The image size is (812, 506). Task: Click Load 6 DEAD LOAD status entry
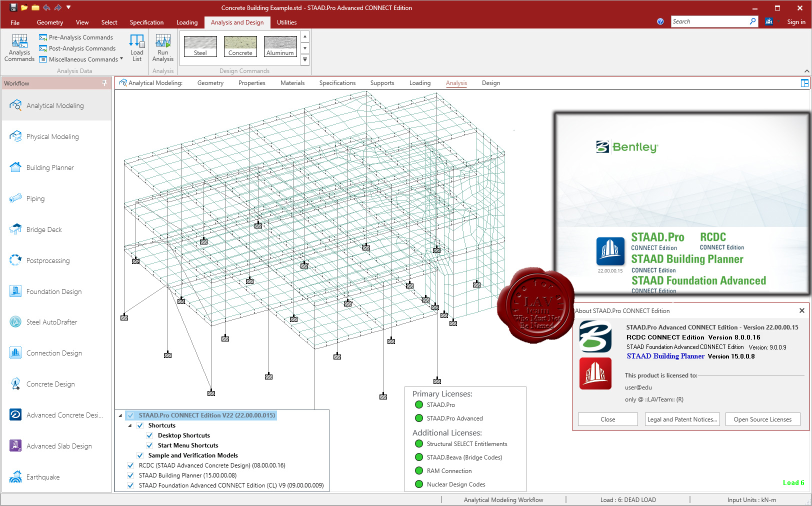(x=628, y=500)
